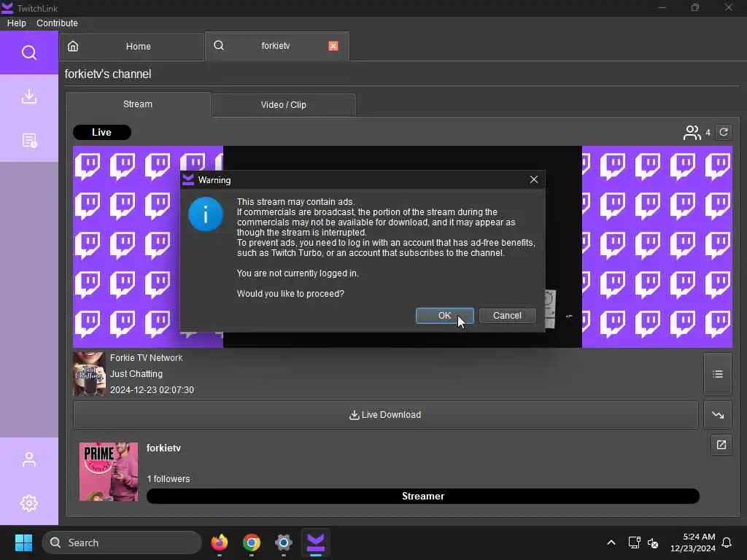Click the 'Just Chatting' category text
This screenshot has width=747, height=560.
coord(136,374)
